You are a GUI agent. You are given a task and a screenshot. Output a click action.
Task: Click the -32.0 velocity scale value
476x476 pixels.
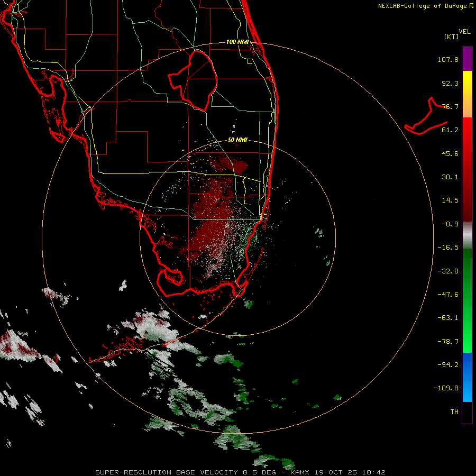[x=448, y=271]
